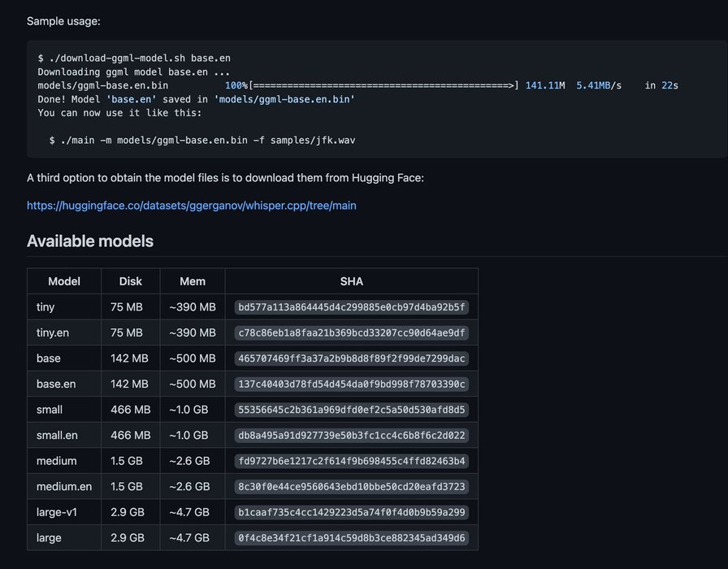This screenshot has width=728, height=569.
Task: Select the tiny.en SHA hash code
Action: point(352,332)
